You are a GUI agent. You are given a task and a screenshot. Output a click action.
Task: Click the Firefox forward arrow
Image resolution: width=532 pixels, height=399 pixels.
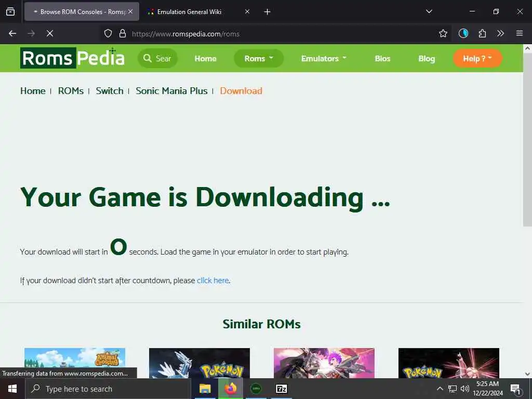[31, 33]
